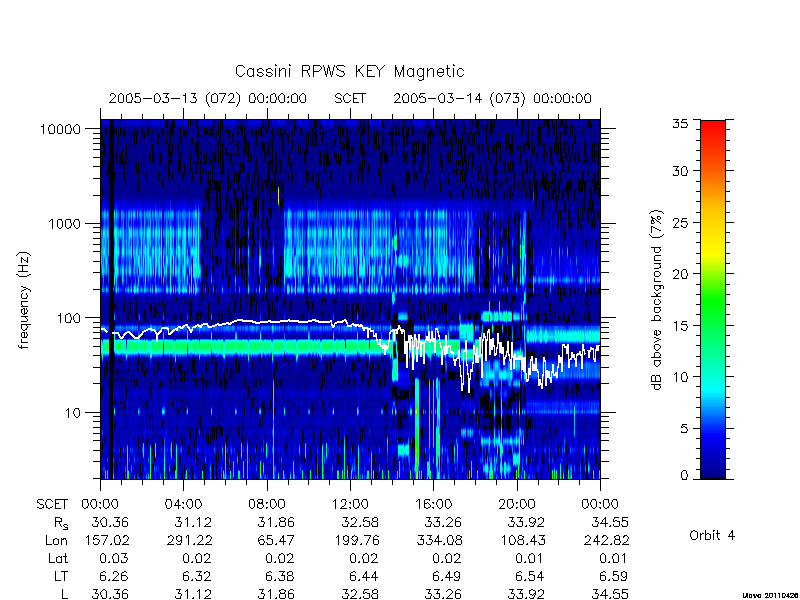Pick the dark blue bottom of color bar
This screenshot has height=600, width=800.
point(713,469)
